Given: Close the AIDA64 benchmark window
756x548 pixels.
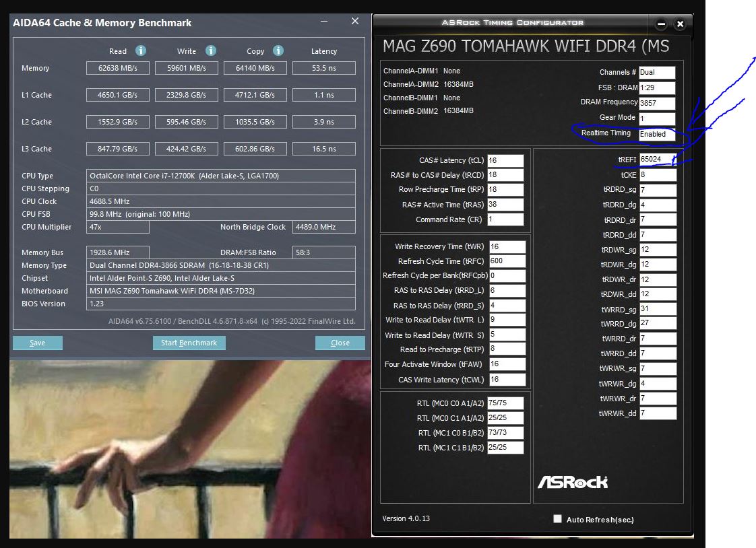Looking at the screenshot, I should (x=355, y=21).
